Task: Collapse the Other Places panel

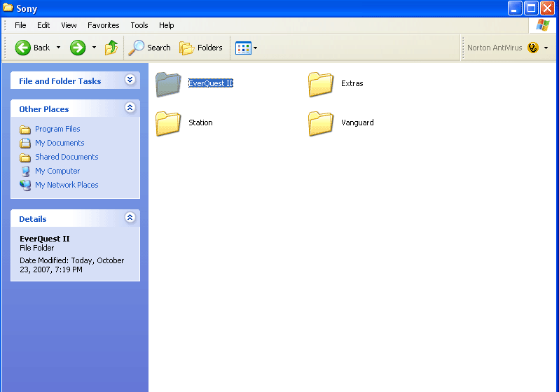Action: 130,107
